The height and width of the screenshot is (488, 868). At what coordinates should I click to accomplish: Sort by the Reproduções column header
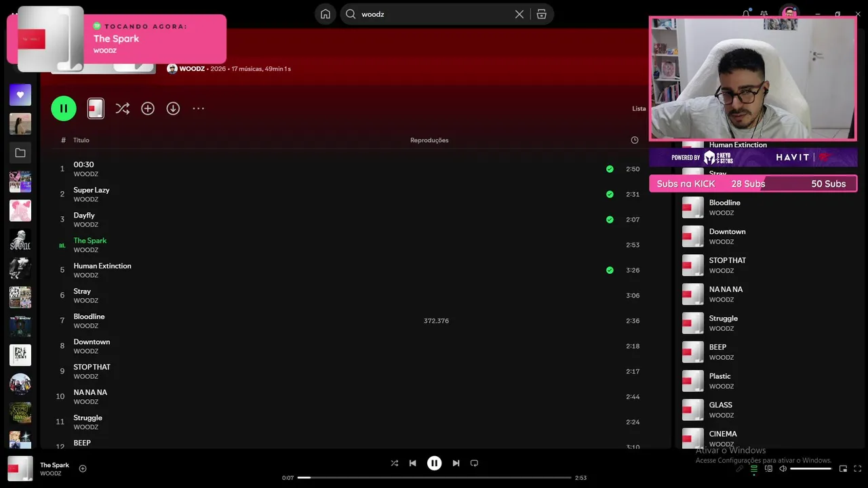coord(429,140)
